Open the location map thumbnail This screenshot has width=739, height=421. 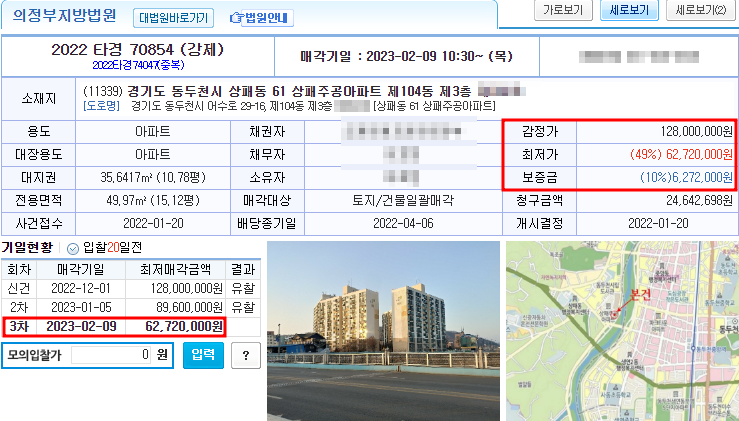point(622,331)
